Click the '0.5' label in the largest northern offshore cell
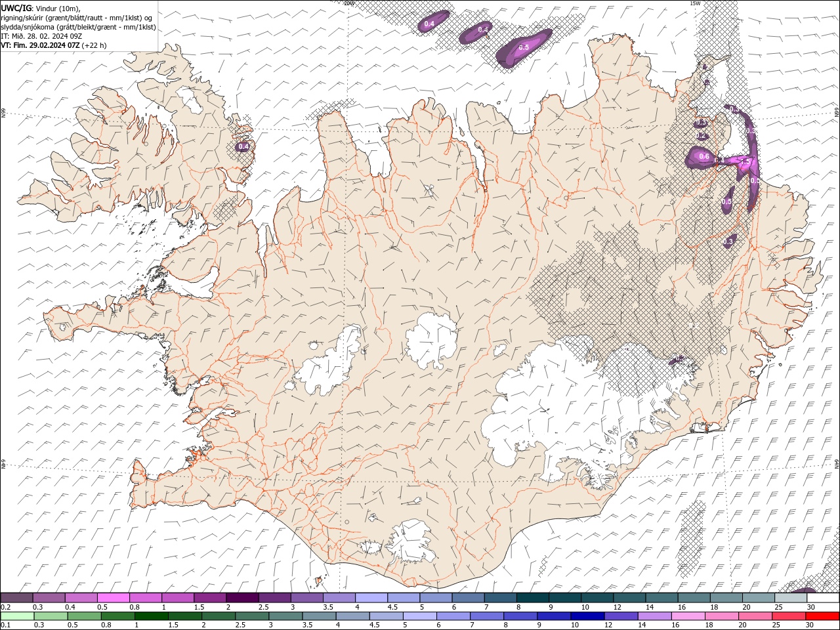840x630 pixels. pos(524,47)
